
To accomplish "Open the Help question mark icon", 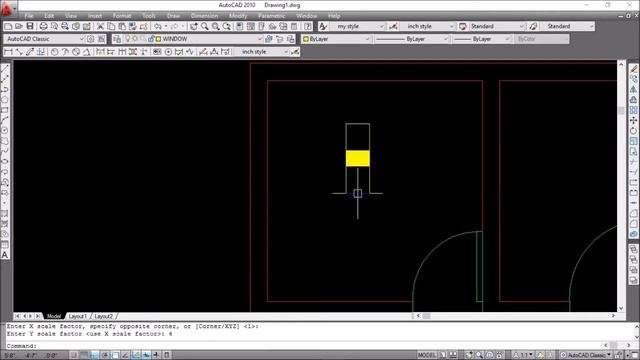I will (308, 27).
